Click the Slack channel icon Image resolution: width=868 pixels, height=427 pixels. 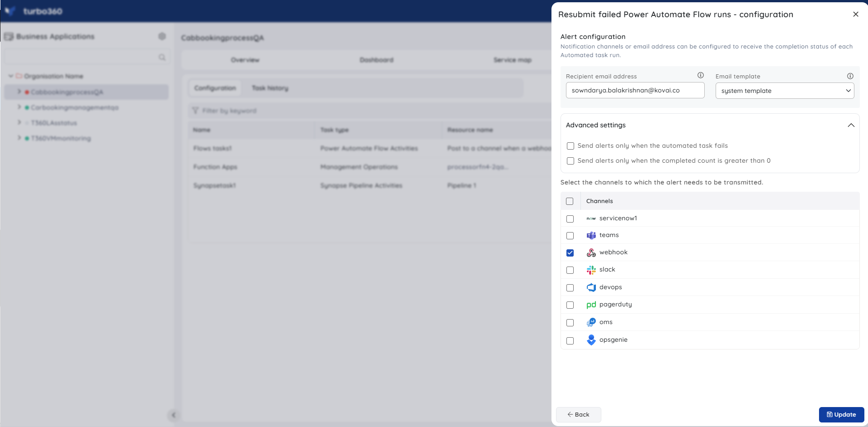591,270
